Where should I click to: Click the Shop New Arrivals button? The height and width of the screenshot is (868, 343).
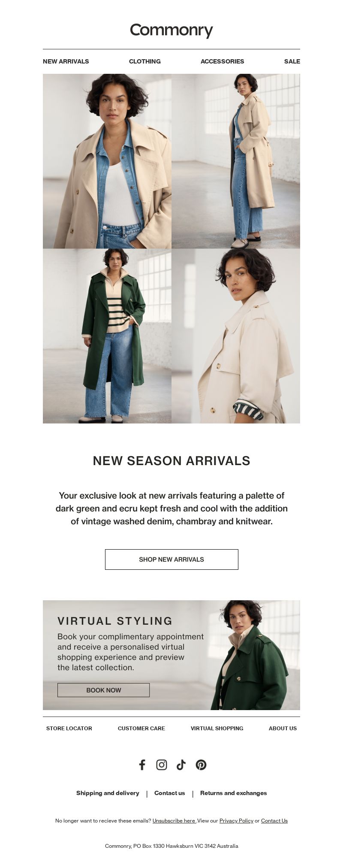tap(171, 560)
